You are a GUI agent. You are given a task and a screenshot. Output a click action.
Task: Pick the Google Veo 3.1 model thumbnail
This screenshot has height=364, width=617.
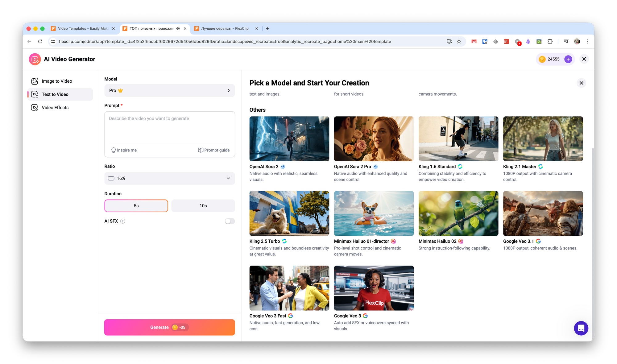(x=543, y=213)
